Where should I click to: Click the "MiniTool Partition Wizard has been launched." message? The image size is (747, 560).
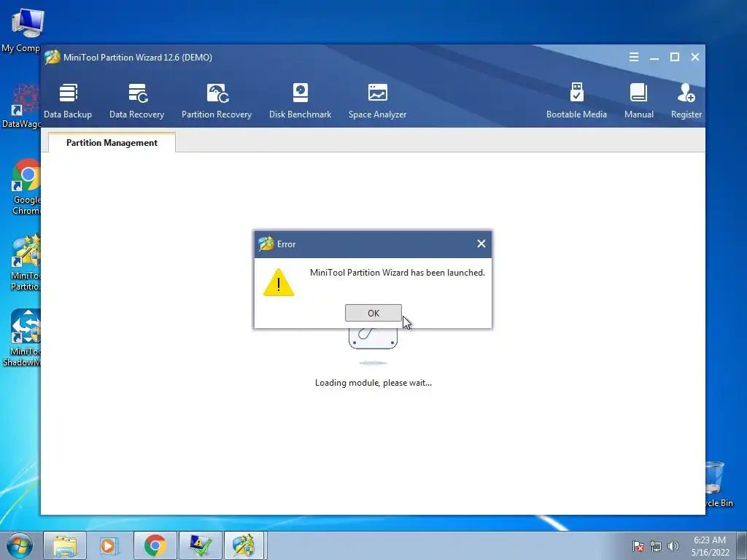tap(398, 273)
